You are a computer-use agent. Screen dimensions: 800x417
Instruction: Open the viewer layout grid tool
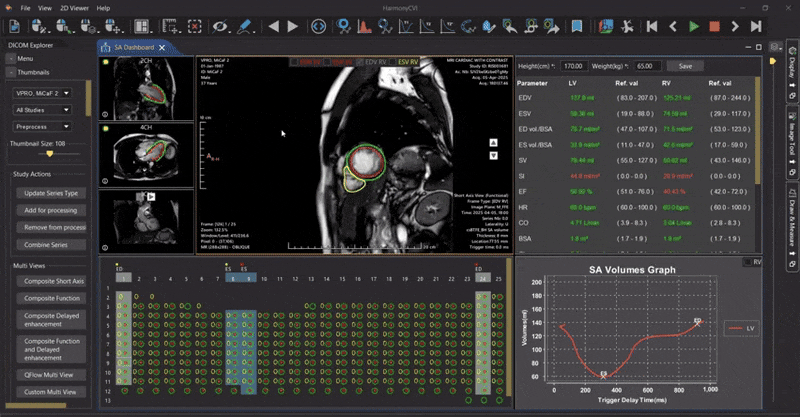[141, 26]
